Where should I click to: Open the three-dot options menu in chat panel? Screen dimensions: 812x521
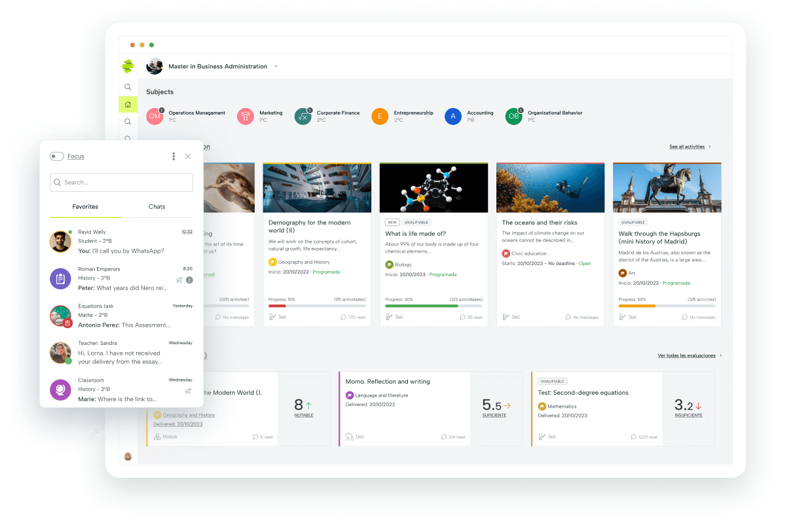[174, 156]
